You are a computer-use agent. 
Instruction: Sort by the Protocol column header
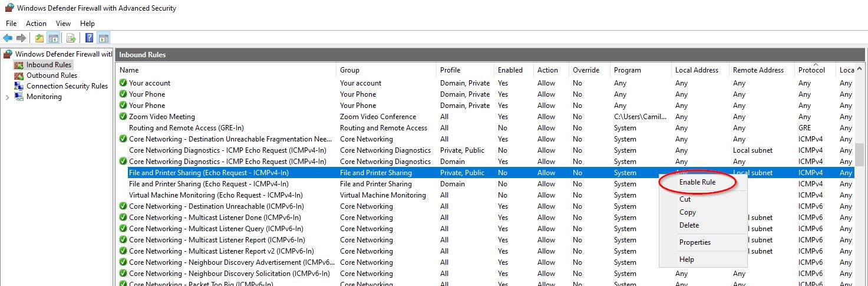pos(815,70)
